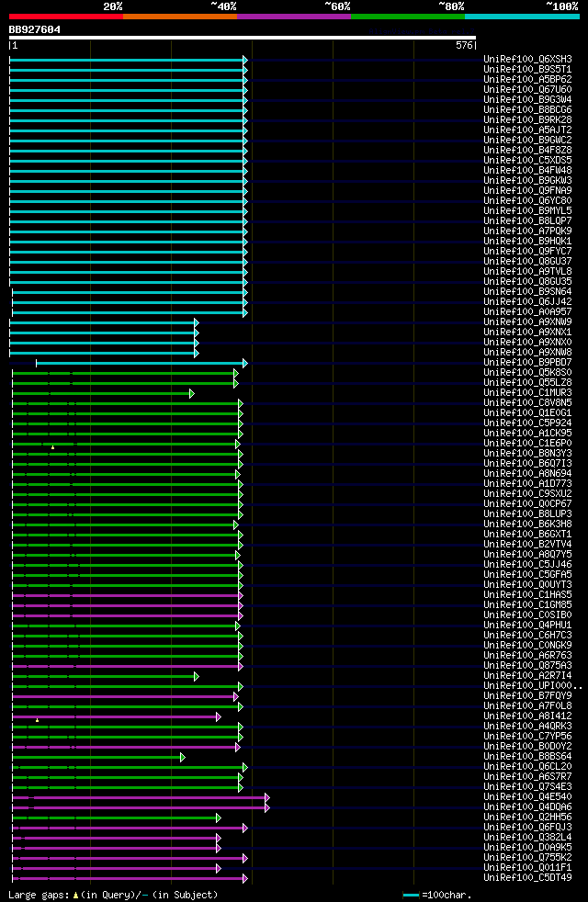The height and width of the screenshot is (902, 588).
Task: Click green arrowhead on the Q2HH56 alignment
Action: point(218,817)
